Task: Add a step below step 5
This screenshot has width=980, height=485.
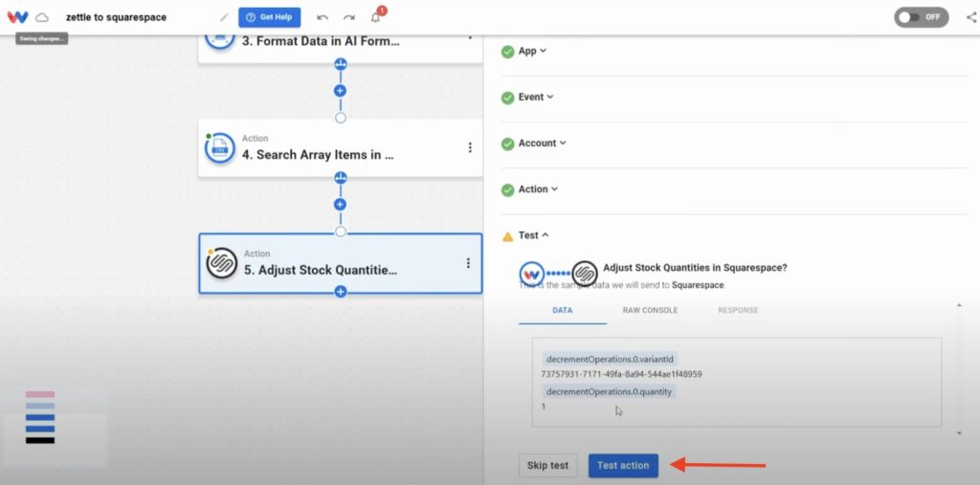Action: (340, 291)
